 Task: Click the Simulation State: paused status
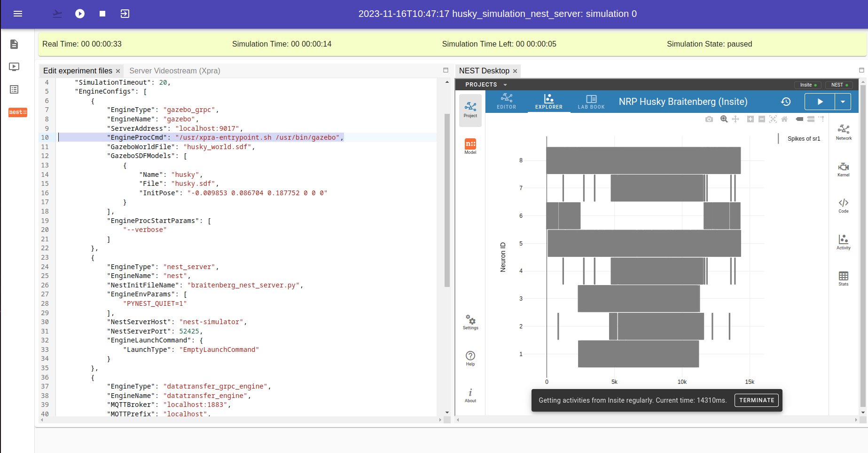click(709, 44)
